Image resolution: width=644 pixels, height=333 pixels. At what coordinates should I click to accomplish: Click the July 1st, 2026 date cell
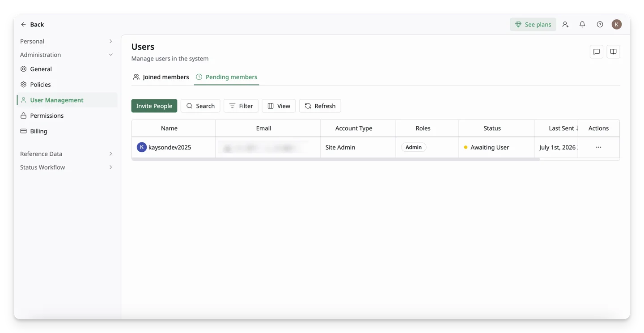556,147
